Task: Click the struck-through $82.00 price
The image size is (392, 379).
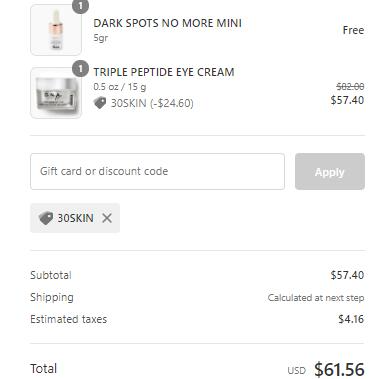Action: tap(350, 87)
